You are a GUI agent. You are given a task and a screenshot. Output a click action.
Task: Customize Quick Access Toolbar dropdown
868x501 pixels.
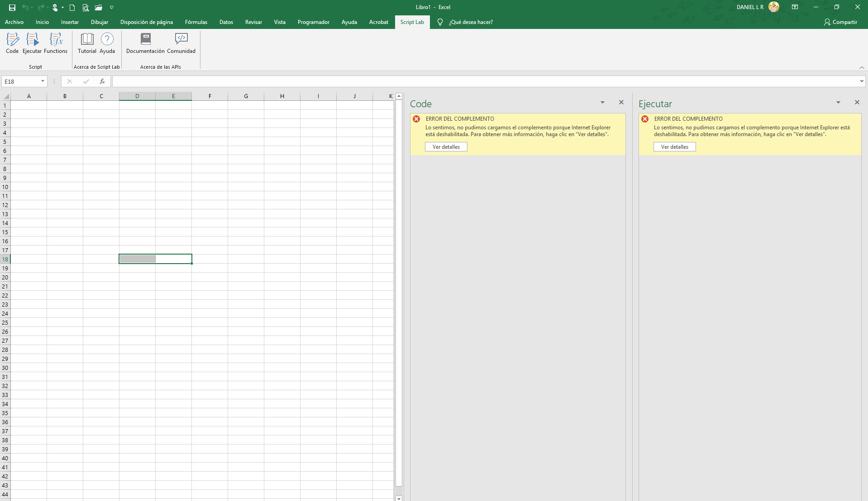[x=111, y=7]
